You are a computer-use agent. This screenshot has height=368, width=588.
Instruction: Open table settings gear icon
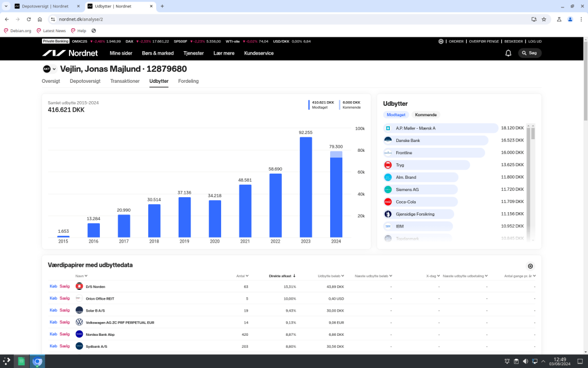coord(530,266)
